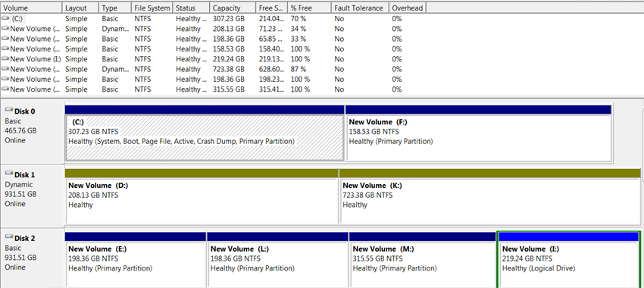The width and height of the screenshot is (644, 288).
Task: Select the drive icon of the 158.53 GB volume row
Action: 5,49
